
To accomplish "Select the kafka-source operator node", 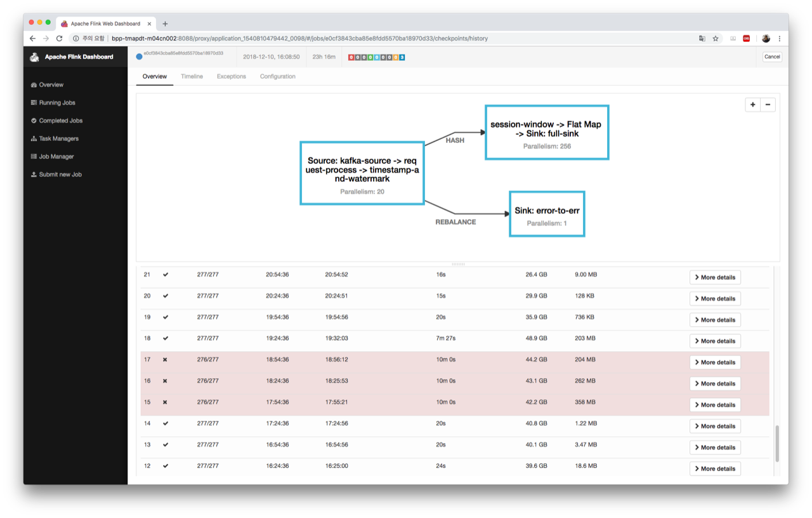I will click(362, 173).
